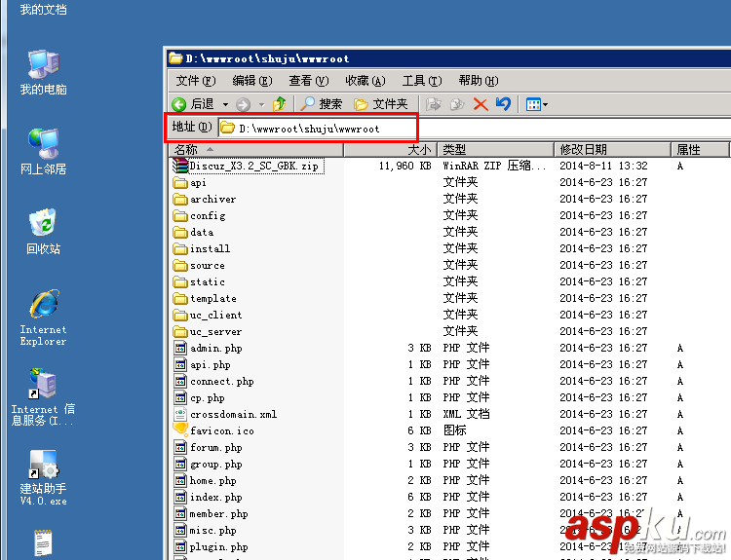
Task: Click the red Delete X icon
Action: tap(481, 104)
